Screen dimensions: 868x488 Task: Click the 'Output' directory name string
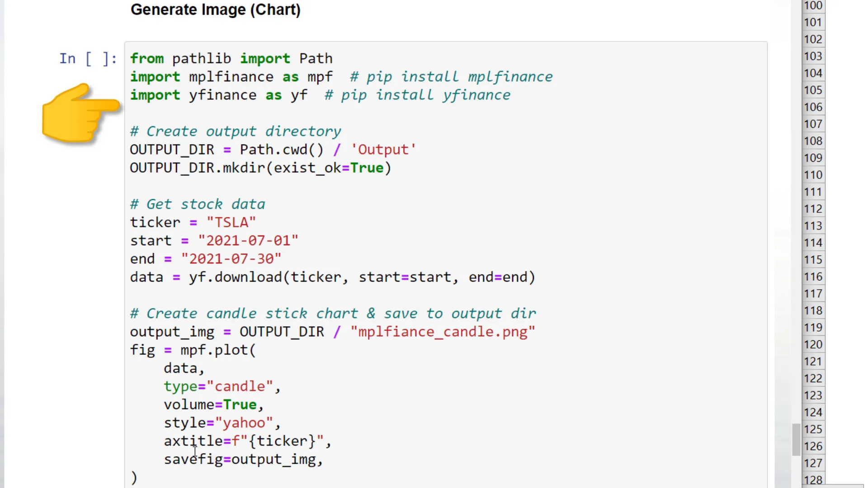pyautogui.click(x=383, y=150)
